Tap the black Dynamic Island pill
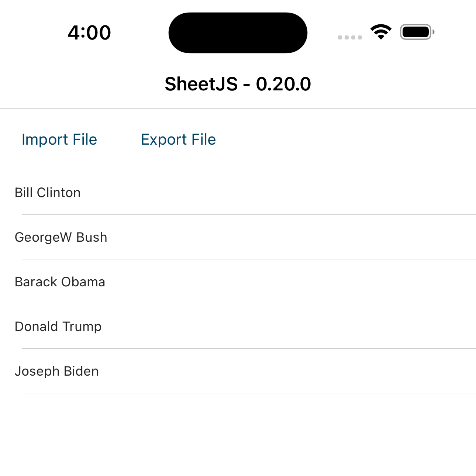The height and width of the screenshot is (476, 476). click(x=238, y=33)
